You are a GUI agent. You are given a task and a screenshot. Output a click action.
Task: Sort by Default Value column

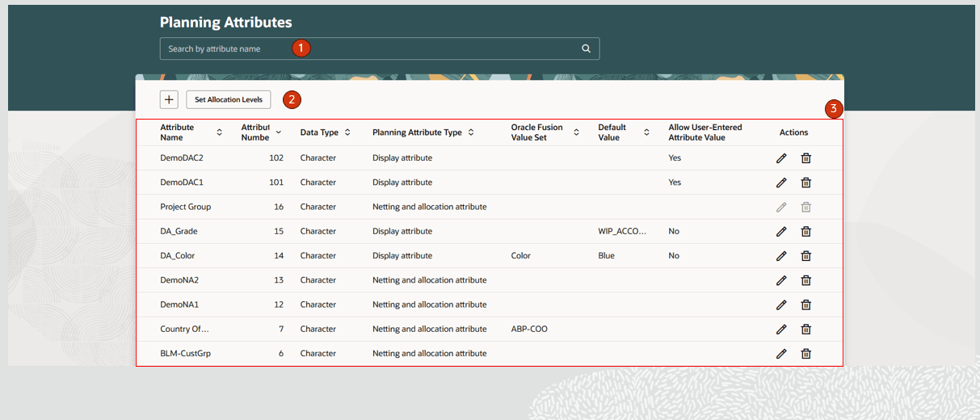coord(646,132)
